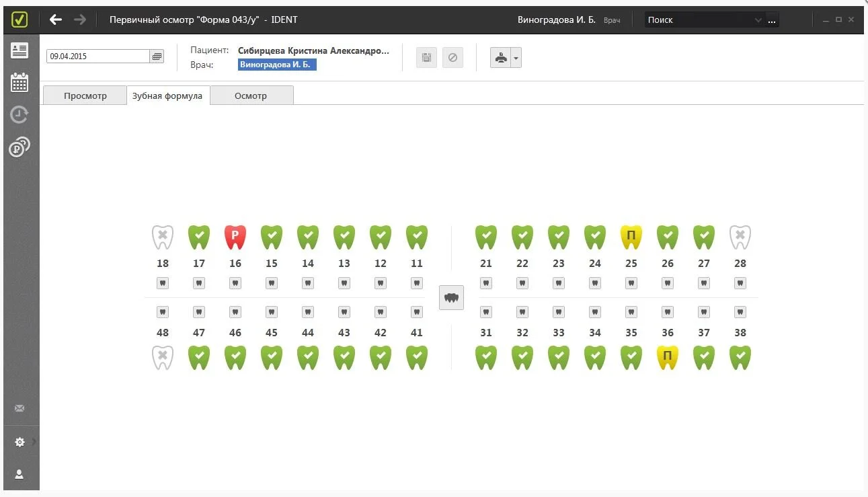The height and width of the screenshot is (497, 868).
Task: Toggle the small tooth box under 21
Action: (486, 283)
